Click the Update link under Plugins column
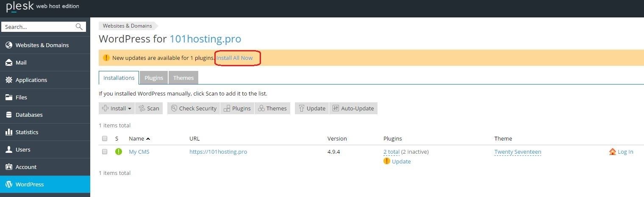 401,161
